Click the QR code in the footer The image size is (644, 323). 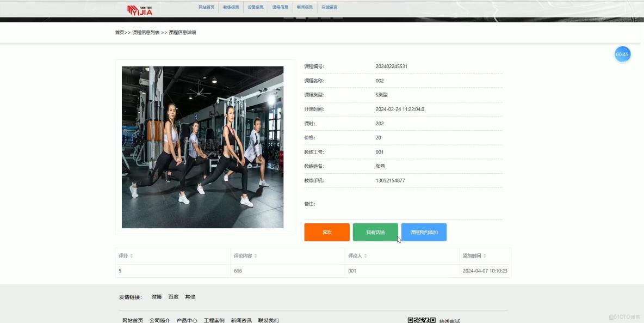point(422,320)
